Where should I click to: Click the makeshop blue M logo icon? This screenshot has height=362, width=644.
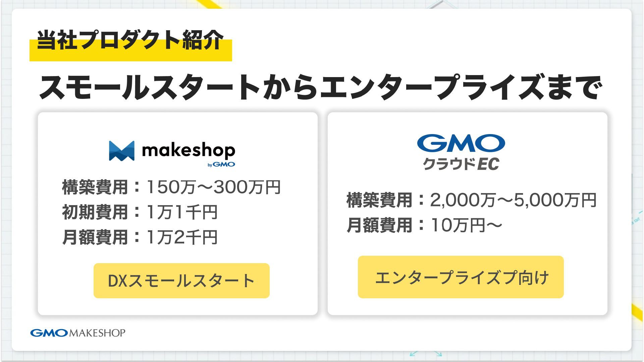121,151
